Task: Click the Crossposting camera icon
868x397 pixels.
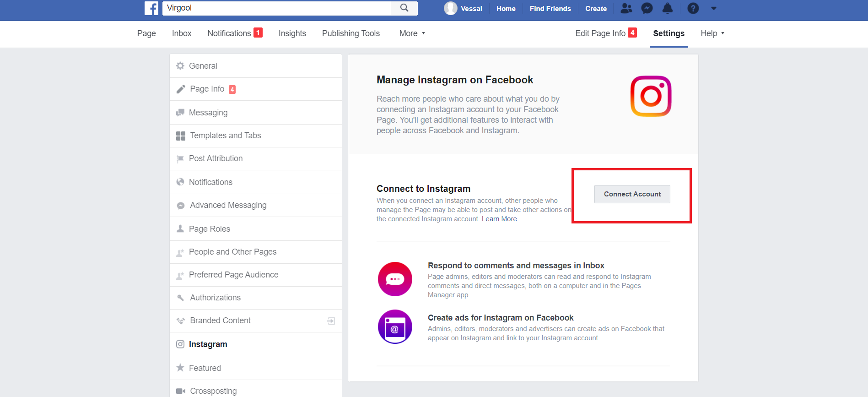Action: point(181,391)
